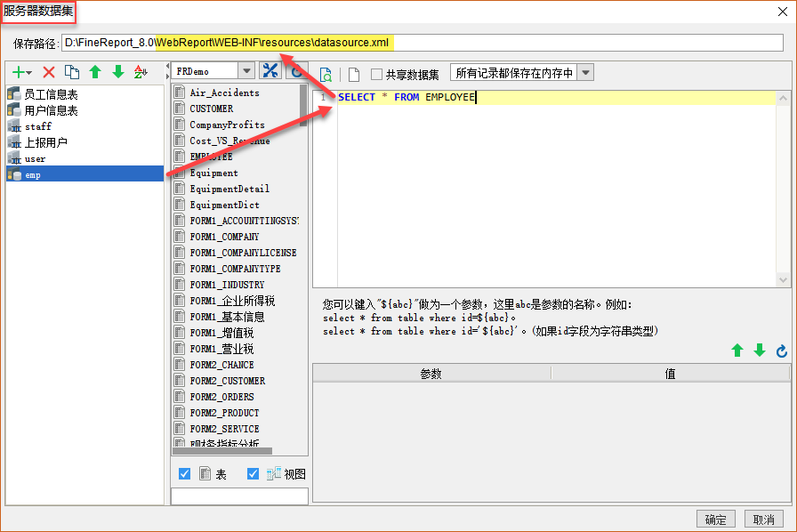Open the 所有记录都保存在内存中 dropdown

pyautogui.click(x=585, y=73)
